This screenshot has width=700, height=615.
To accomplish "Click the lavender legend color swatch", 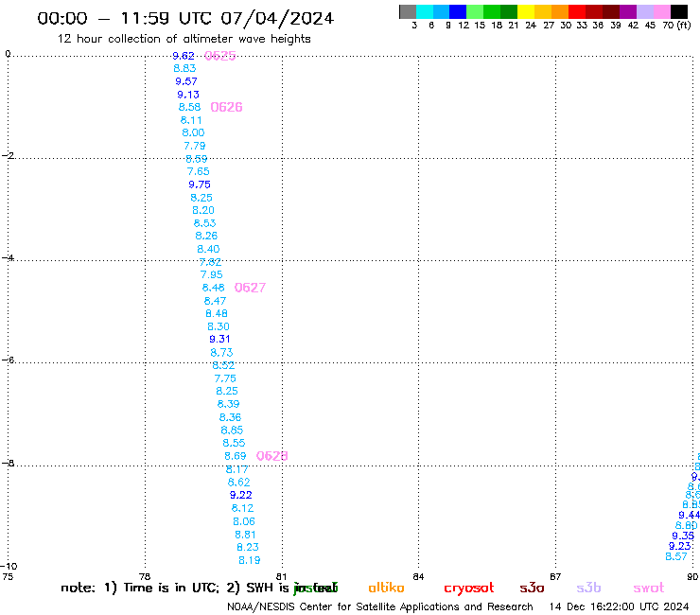I will (645, 11).
